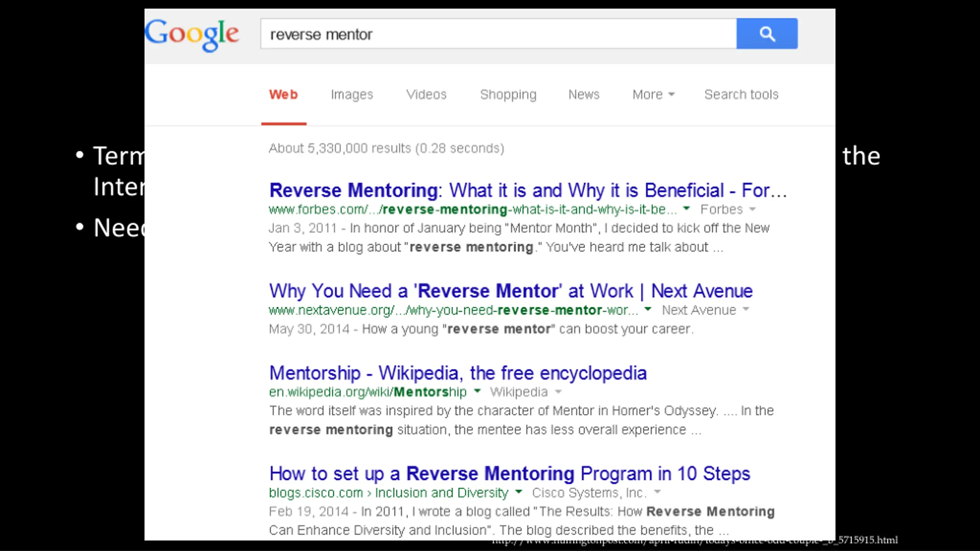Screen dimensions: 980x551
Task: Switch to the Videos tab
Action: 426,95
